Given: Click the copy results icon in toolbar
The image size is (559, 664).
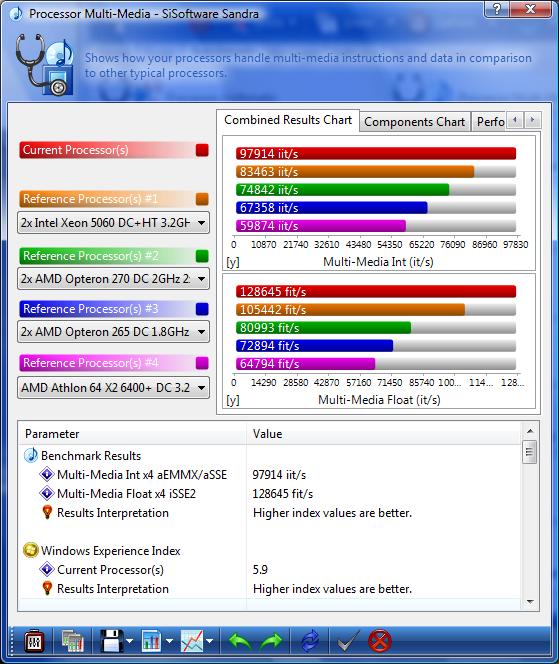Looking at the screenshot, I should point(72,642).
